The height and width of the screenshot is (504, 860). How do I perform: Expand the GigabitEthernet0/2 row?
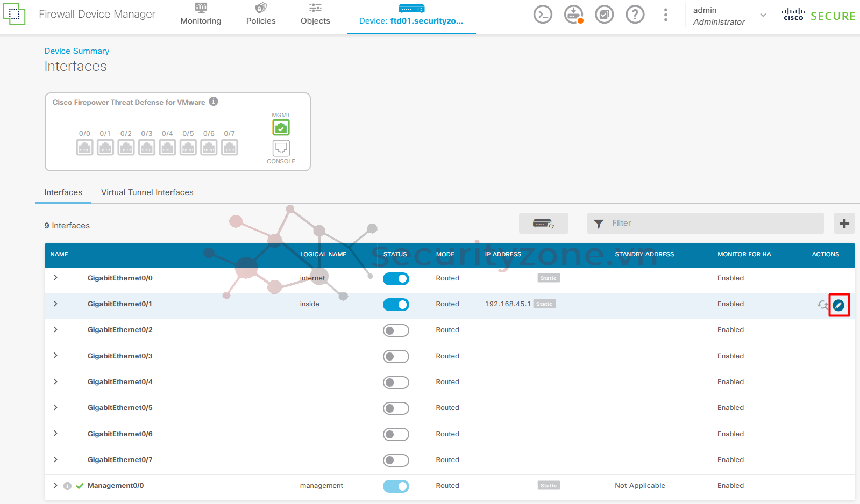click(55, 329)
